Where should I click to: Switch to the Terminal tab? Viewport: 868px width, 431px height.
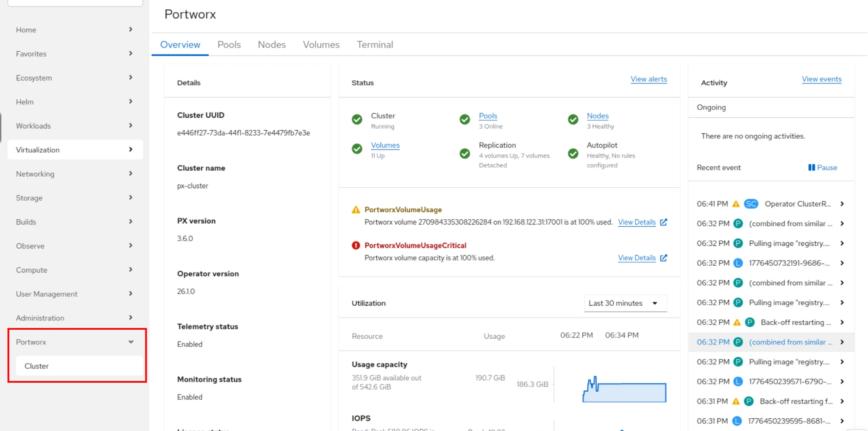[x=375, y=44]
